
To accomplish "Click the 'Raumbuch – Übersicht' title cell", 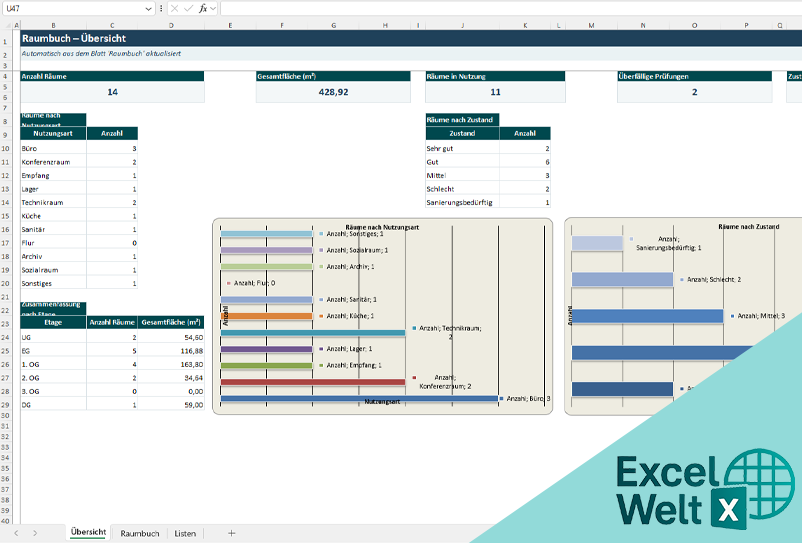I will click(x=411, y=38).
